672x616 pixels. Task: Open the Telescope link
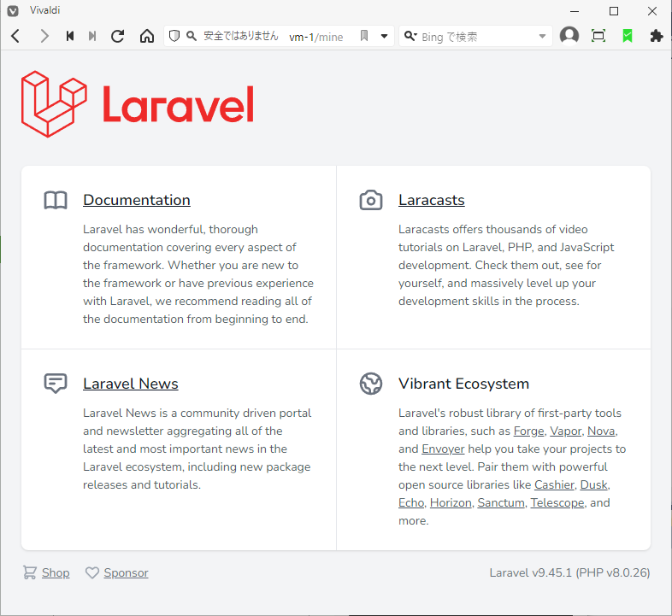557,503
